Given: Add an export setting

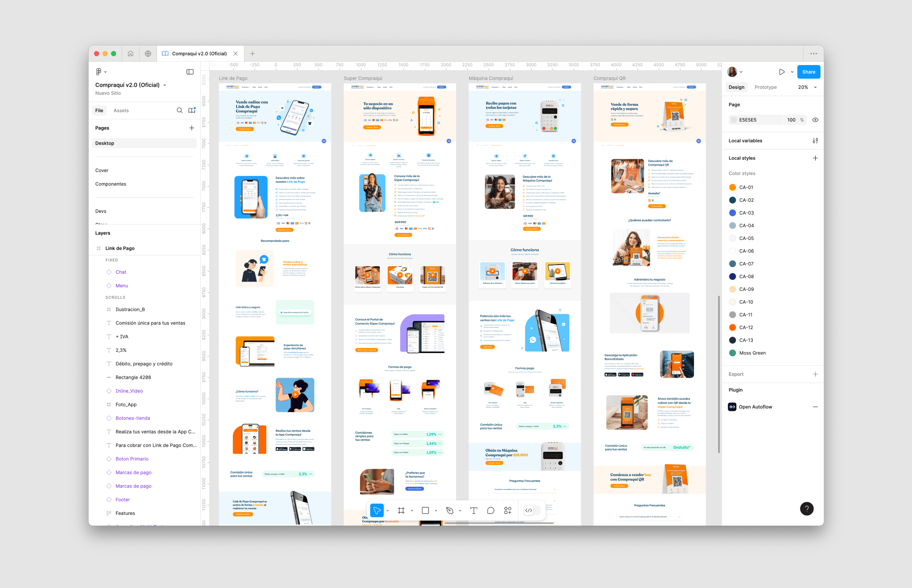Looking at the screenshot, I should (x=815, y=374).
